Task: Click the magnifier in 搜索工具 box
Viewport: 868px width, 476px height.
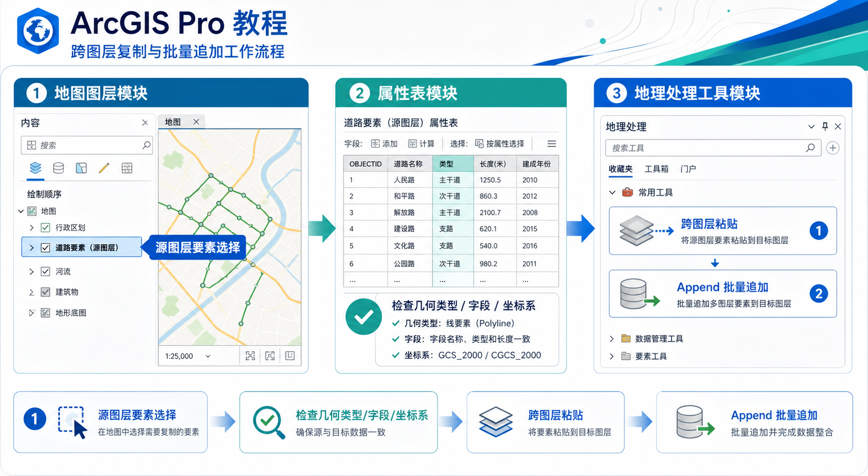Action: click(x=811, y=148)
